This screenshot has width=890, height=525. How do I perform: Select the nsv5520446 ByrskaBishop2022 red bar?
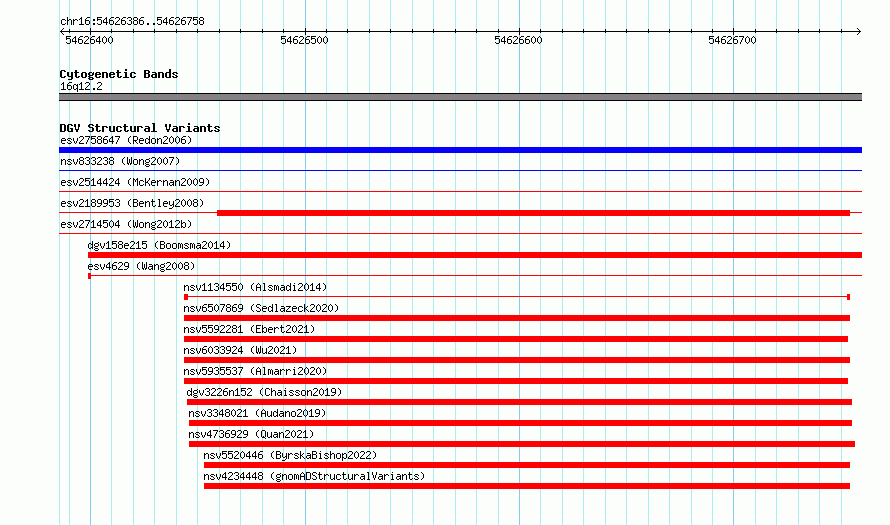click(527, 465)
